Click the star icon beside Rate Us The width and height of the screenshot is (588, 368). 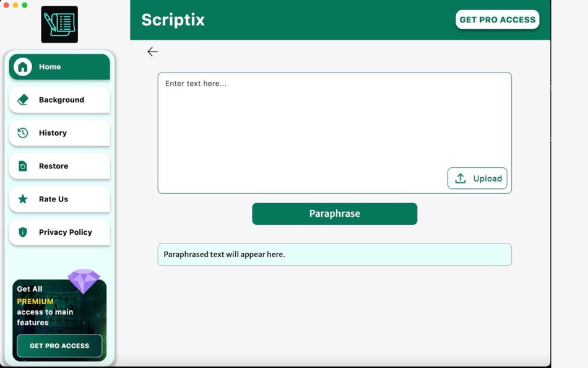pos(22,199)
